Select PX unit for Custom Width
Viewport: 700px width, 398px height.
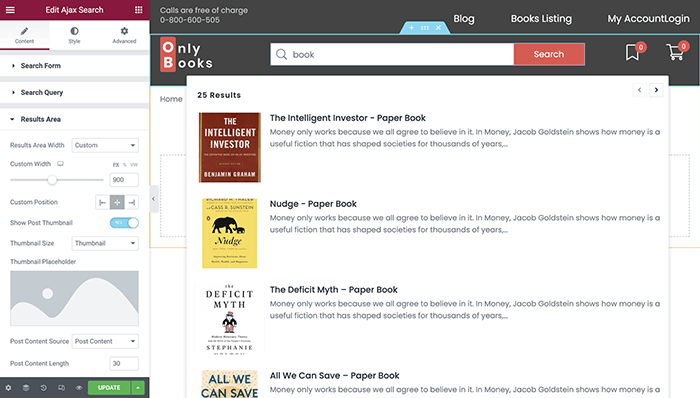click(x=116, y=165)
